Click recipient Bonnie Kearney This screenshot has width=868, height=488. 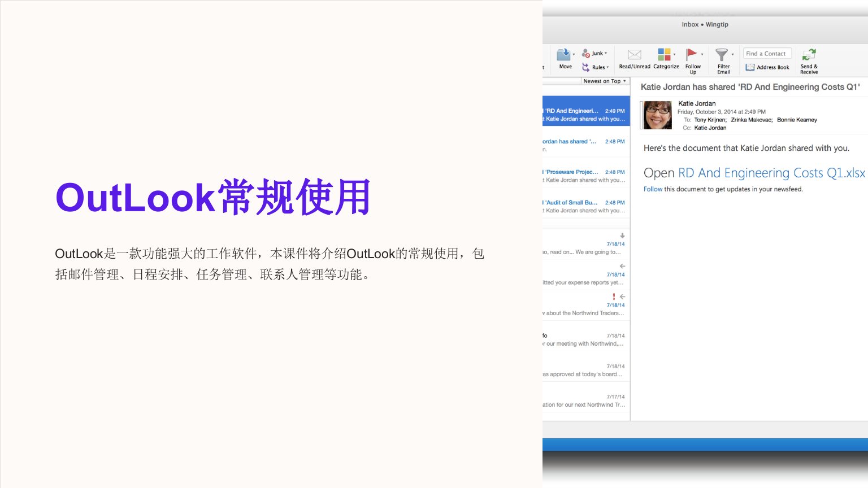click(x=797, y=120)
